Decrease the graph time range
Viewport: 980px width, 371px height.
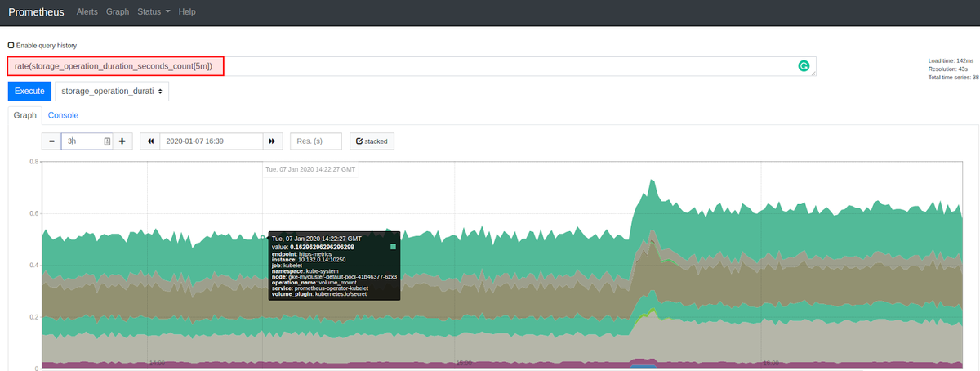click(x=51, y=141)
